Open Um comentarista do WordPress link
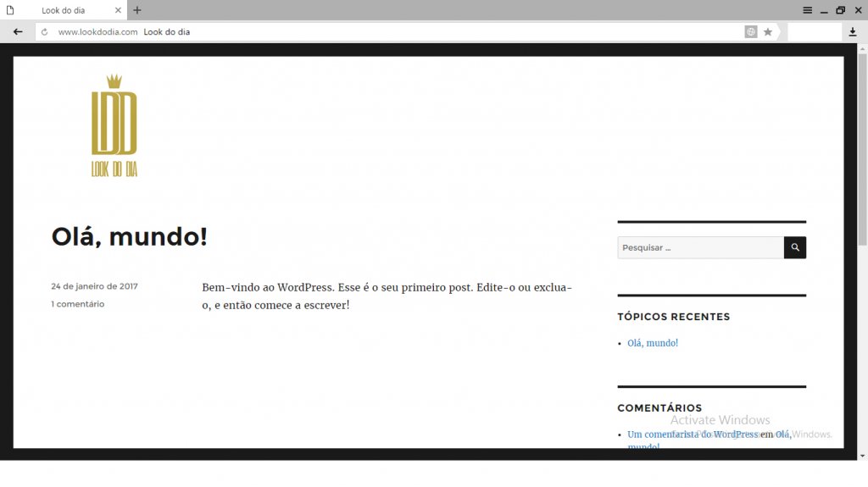 click(693, 434)
